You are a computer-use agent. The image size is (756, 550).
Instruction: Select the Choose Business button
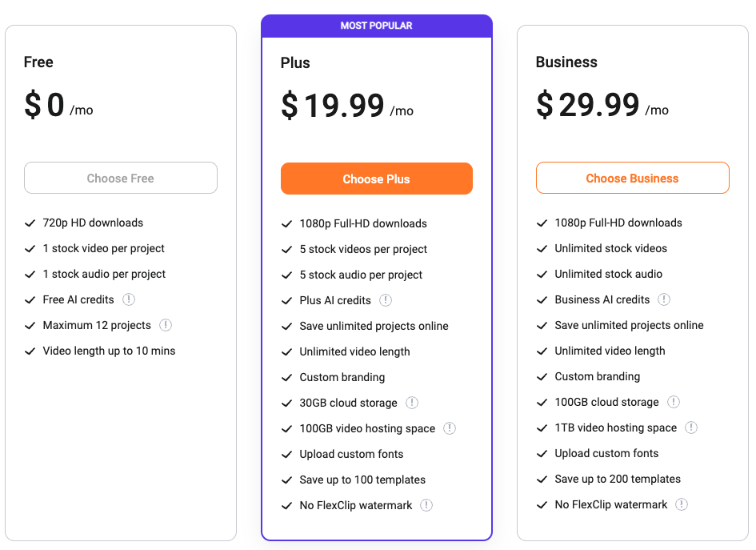point(632,178)
